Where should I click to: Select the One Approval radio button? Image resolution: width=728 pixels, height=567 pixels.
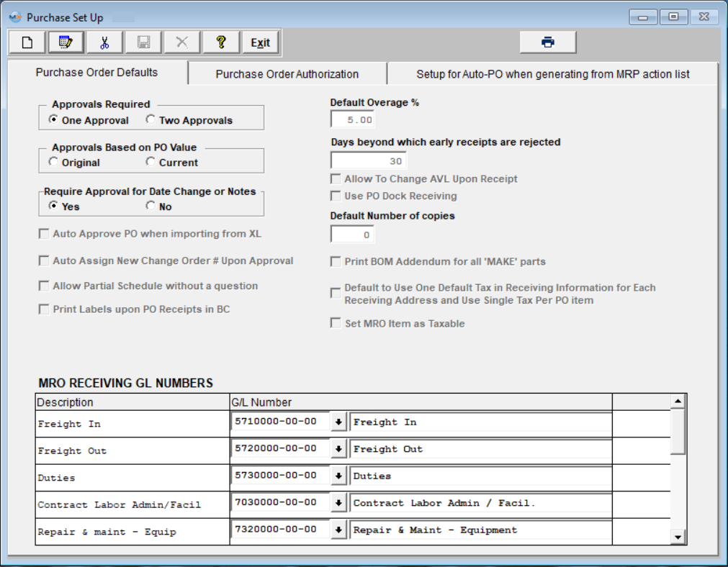tap(53, 119)
